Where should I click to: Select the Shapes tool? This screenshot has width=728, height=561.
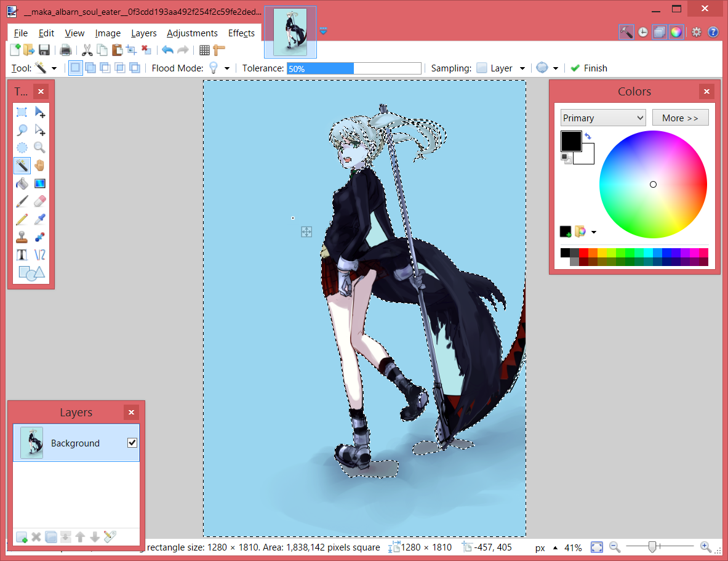click(x=31, y=273)
